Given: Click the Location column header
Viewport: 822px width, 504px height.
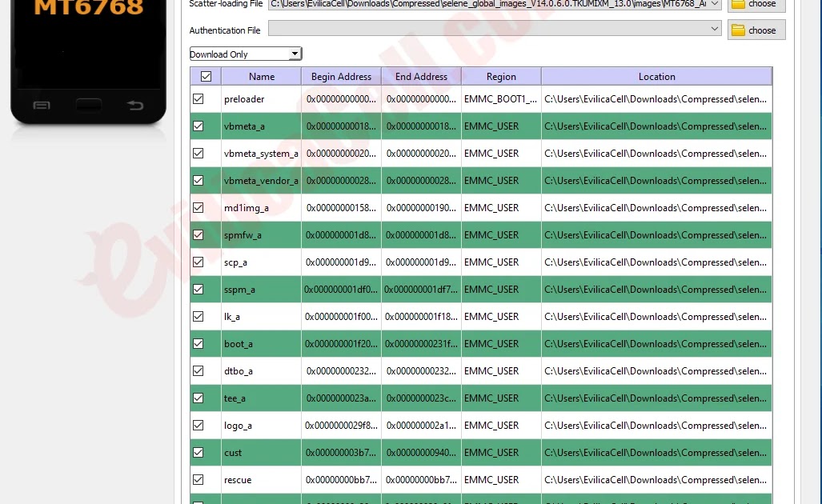Looking at the screenshot, I should [656, 77].
